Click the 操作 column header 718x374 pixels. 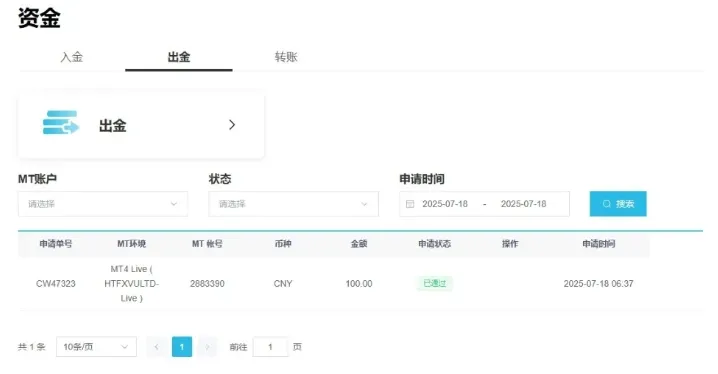point(510,244)
